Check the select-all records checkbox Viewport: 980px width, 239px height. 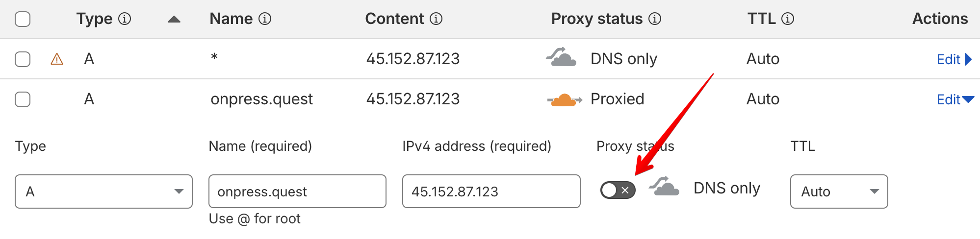pyautogui.click(x=23, y=20)
